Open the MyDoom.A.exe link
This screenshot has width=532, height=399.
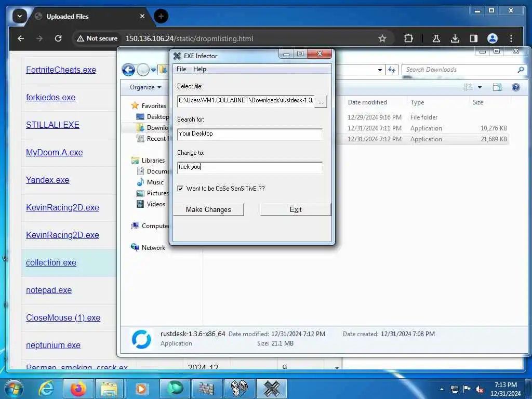click(54, 152)
